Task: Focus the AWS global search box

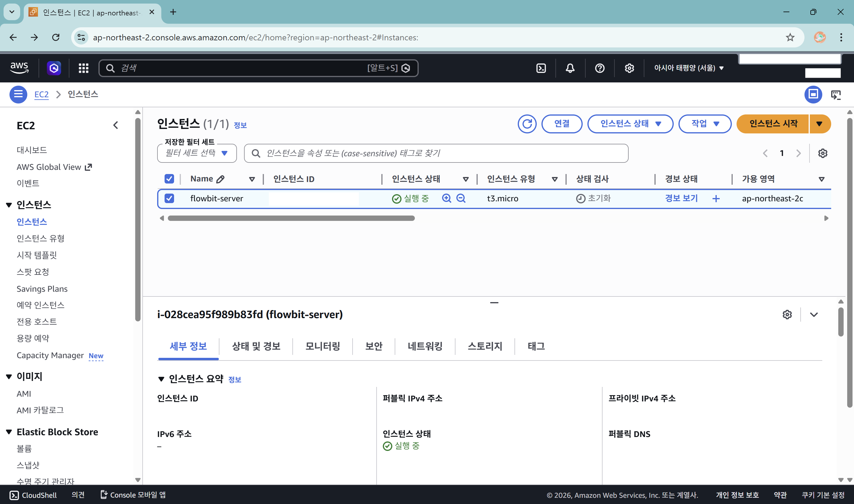Action: 258,68
